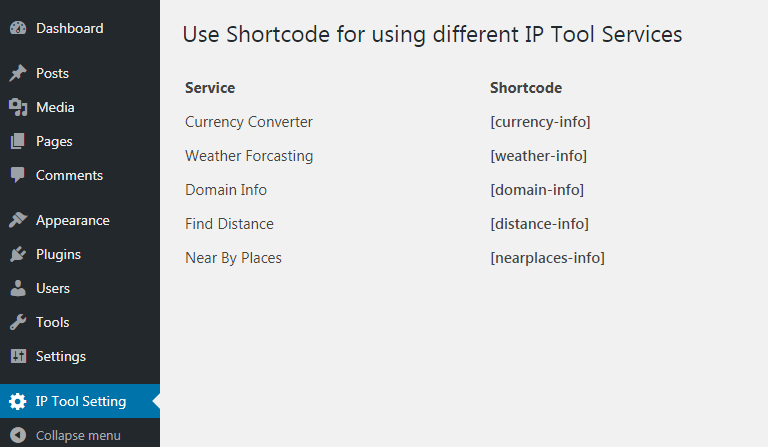The image size is (768, 447).
Task: Click the Comments speech bubble icon
Action: click(x=18, y=175)
